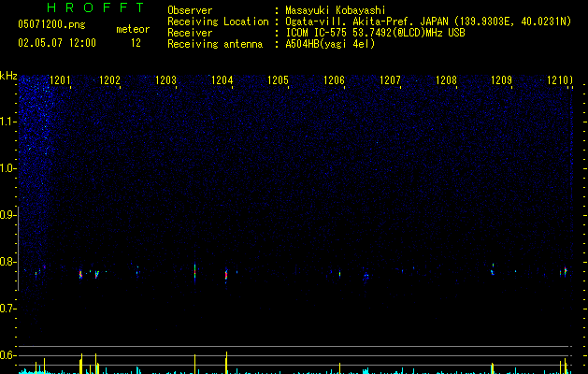Click the 1.1 kHz axis label
Screen dimensions: 588x374
coord(7,122)
